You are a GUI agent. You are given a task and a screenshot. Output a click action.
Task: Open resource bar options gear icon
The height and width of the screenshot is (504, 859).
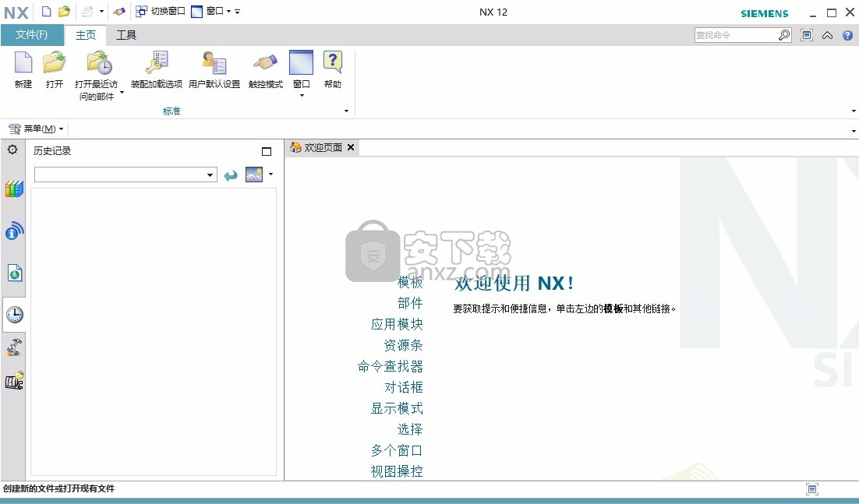pyautogui.click(x=12, y=150)
